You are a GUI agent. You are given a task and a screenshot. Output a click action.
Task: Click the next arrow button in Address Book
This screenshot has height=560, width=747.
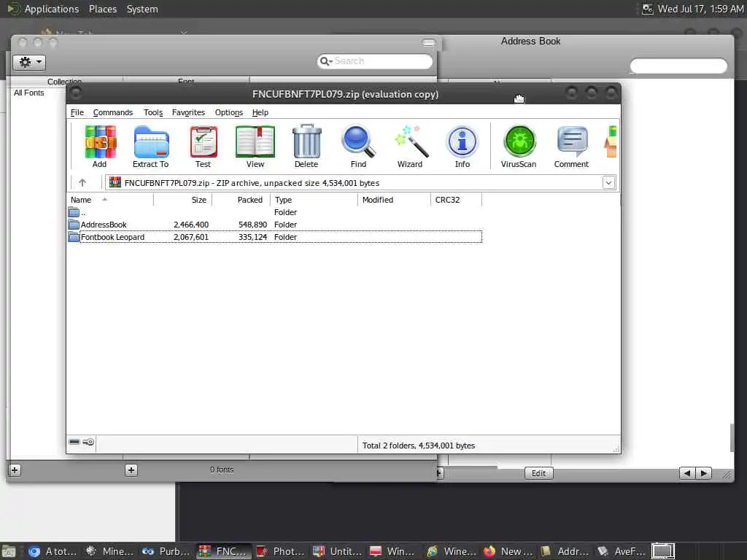click(x=704, y=473)
